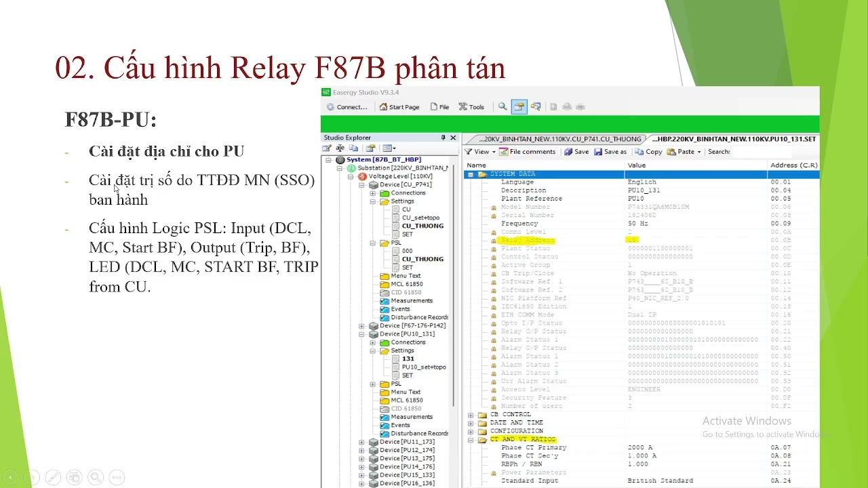Switch to the CU_P741.CU_THUONG tab
This screenshot has width=868, height=488.
coord(559,139)
